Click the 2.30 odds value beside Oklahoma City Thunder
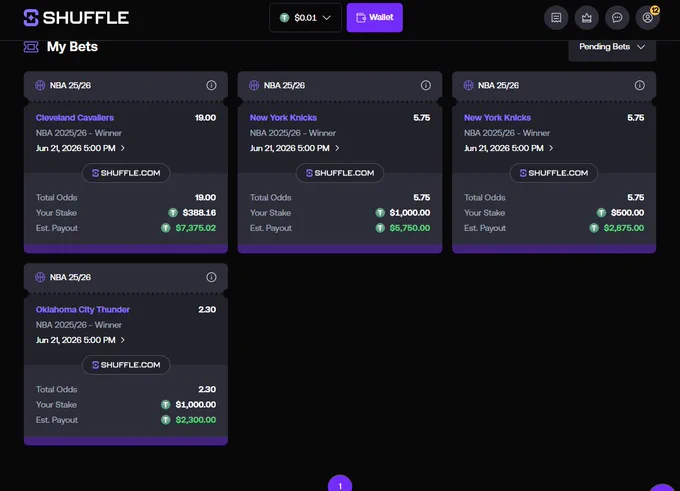Image resolution: width=680 pixels, height=491 pixels. (207, 310)
